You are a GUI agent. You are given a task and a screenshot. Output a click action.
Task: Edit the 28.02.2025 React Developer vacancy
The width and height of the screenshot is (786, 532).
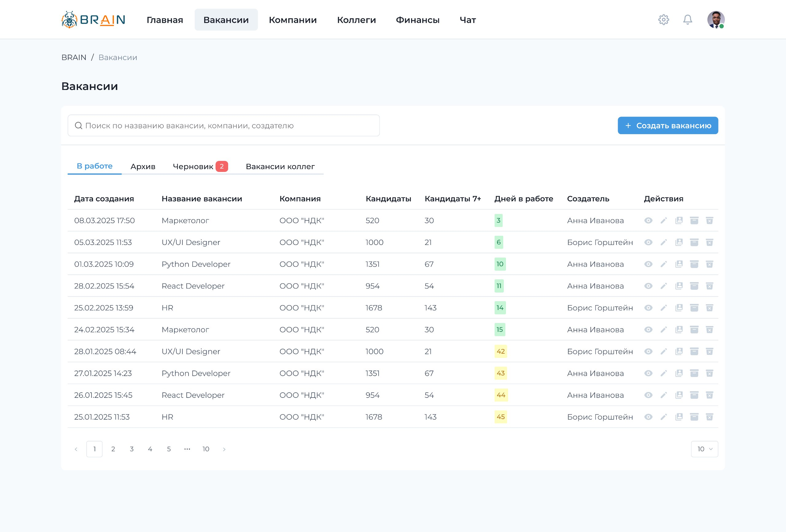coord(663,286)
